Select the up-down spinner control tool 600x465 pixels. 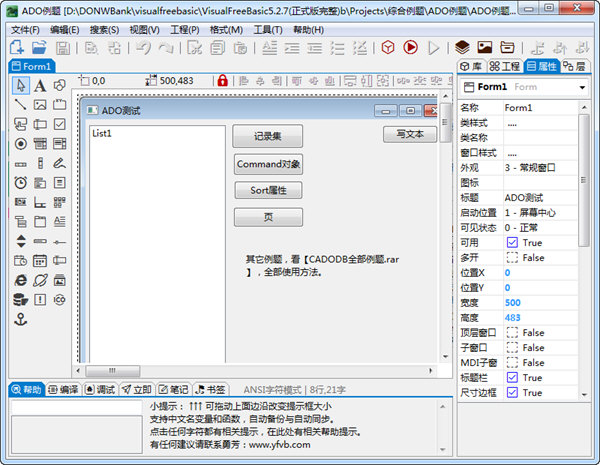coord(21,241)
